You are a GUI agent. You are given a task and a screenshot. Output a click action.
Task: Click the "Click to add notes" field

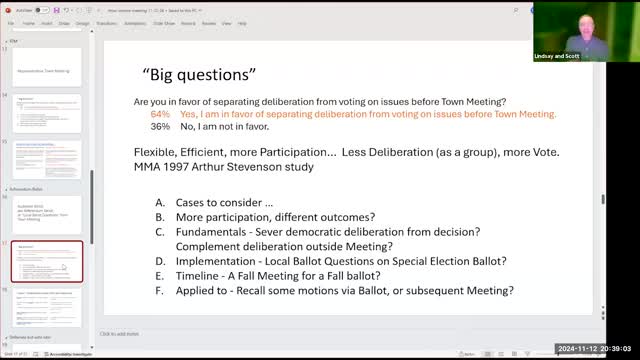pyautogui.click(x=119, y=334)
